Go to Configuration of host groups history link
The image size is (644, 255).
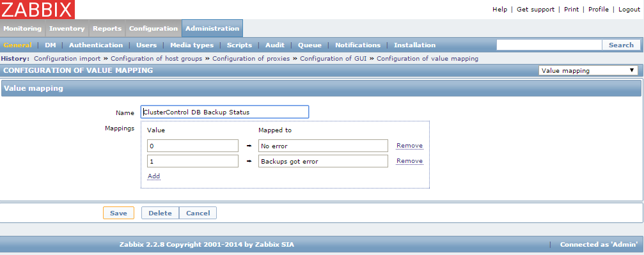[157, 59]
